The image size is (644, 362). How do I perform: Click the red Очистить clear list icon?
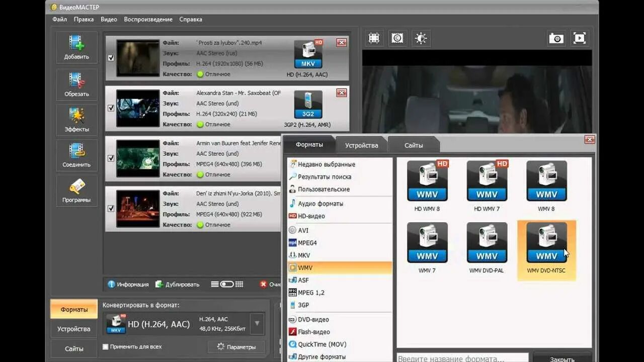[263, 284]
